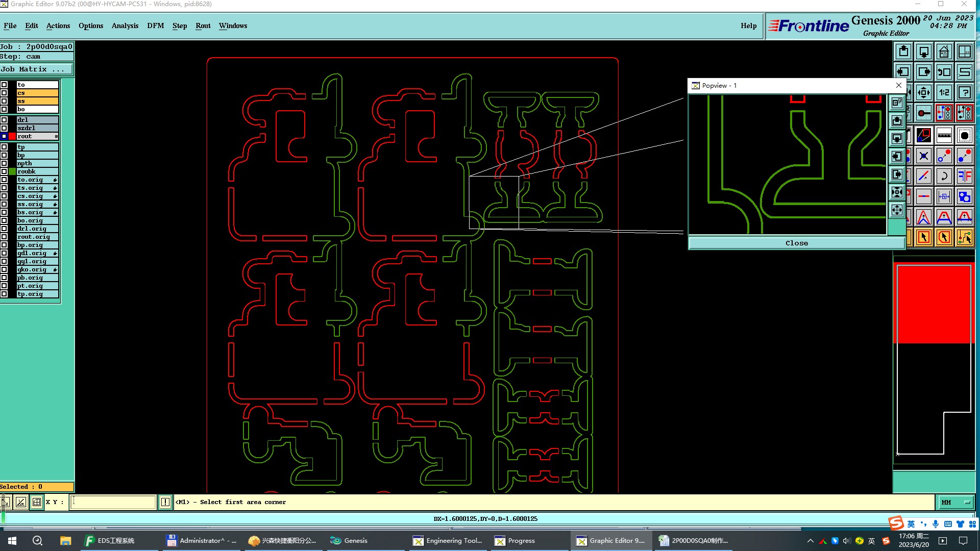
Task: Click the Home view icon
Action: pos(944,52)
